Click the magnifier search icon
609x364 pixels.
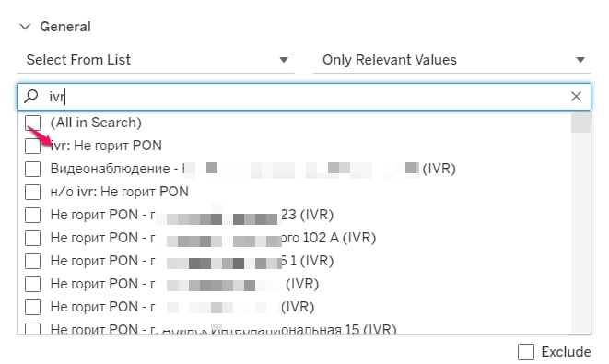[x=31, y=96]
